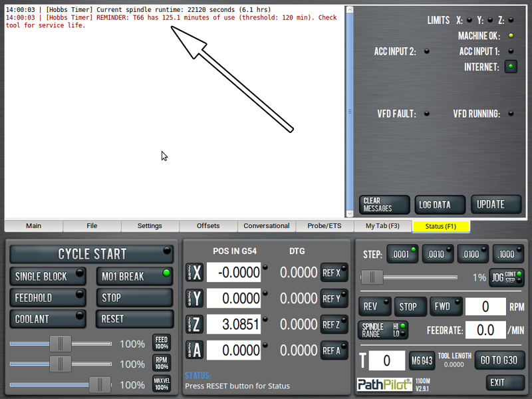This screenshot has width=532, height=399.
Task: Click the FEED 100% override reset
Action: point(162,343)
